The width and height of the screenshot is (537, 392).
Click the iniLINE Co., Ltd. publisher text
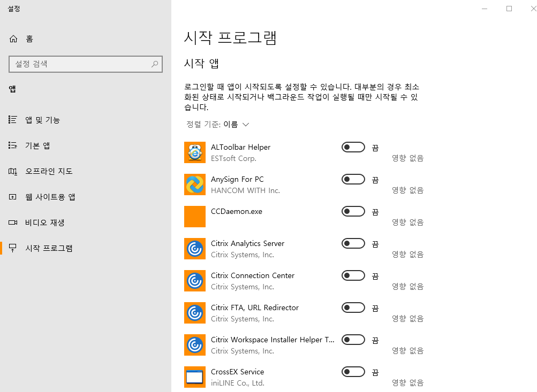point(238,383)
